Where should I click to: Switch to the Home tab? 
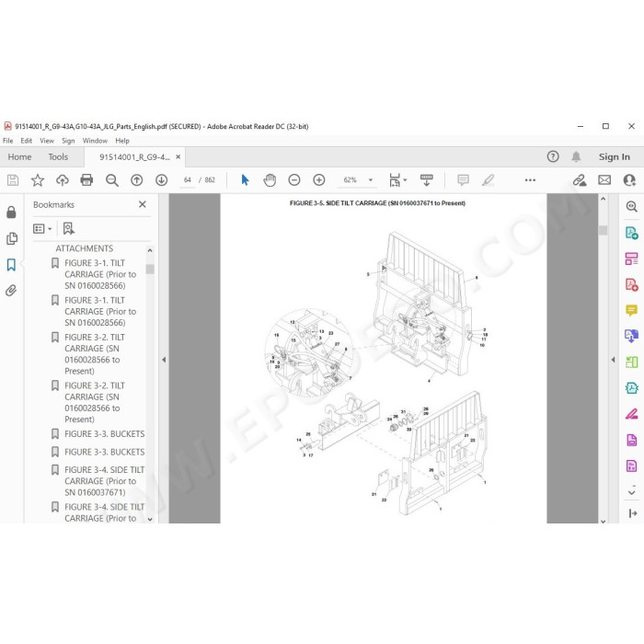click(x=19, y=157)
